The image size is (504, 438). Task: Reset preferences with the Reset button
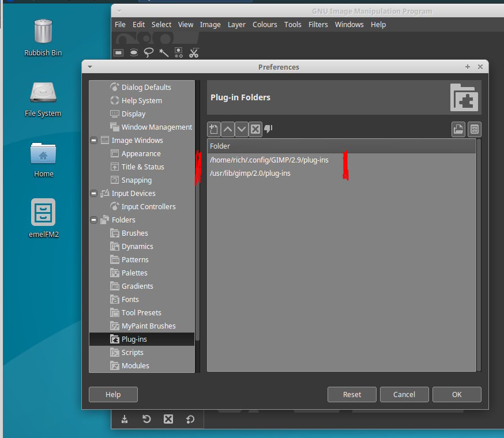[x=352, y=394]
